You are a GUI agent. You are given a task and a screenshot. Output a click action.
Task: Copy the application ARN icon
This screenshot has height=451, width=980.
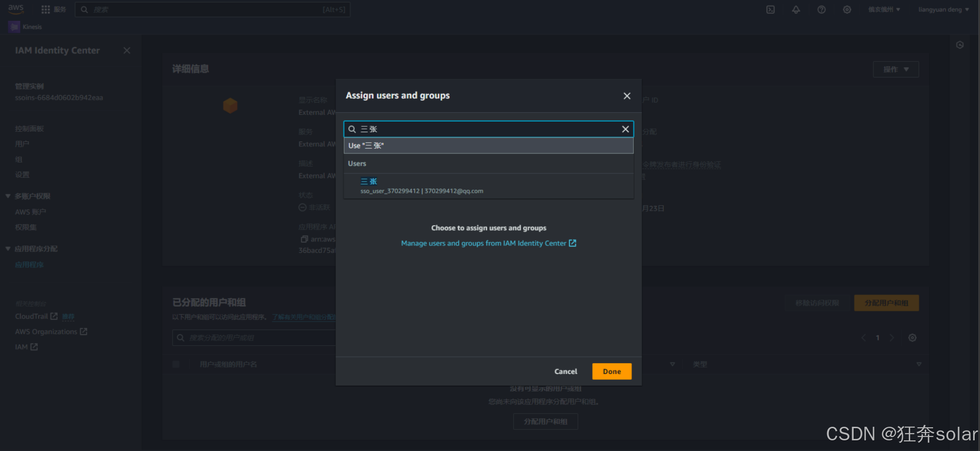304,239
